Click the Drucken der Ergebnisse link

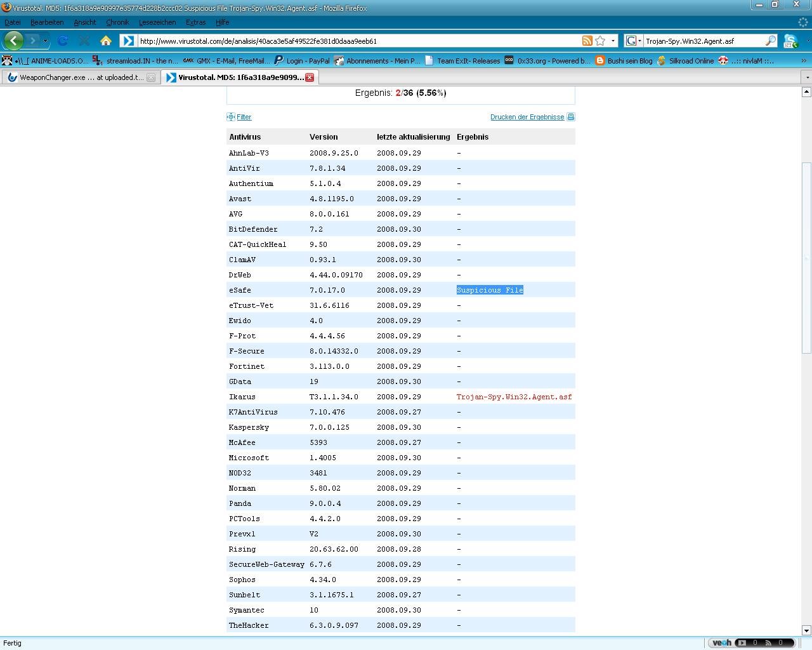point(527,117)
